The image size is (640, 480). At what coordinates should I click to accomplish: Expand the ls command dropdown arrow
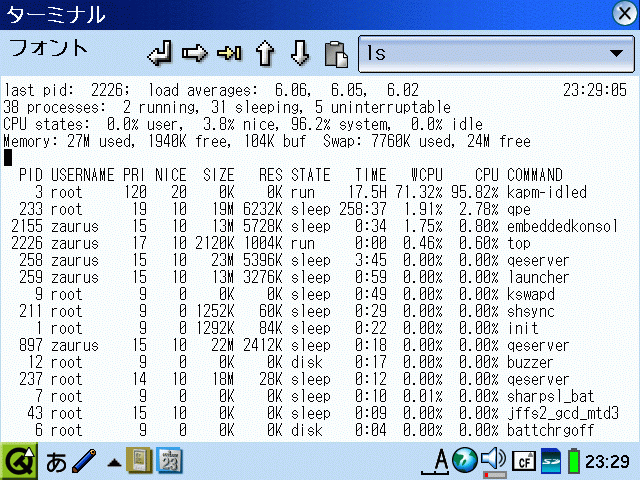616,53
